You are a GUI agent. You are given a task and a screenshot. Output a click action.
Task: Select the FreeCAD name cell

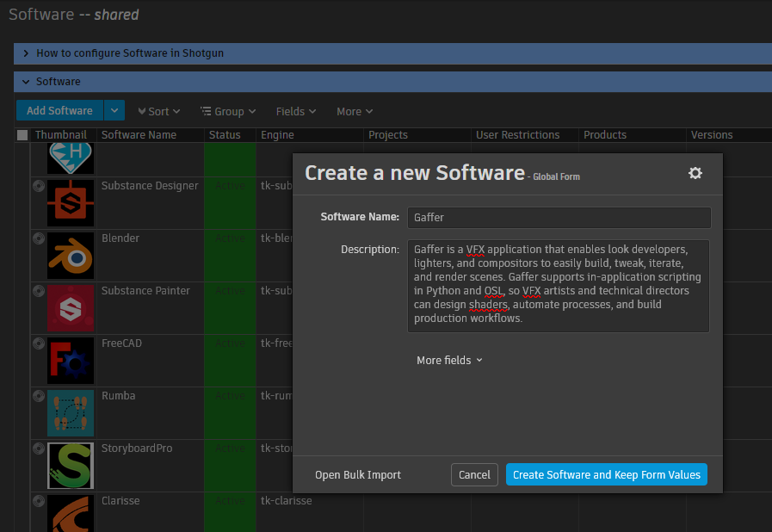coord(150,361)
